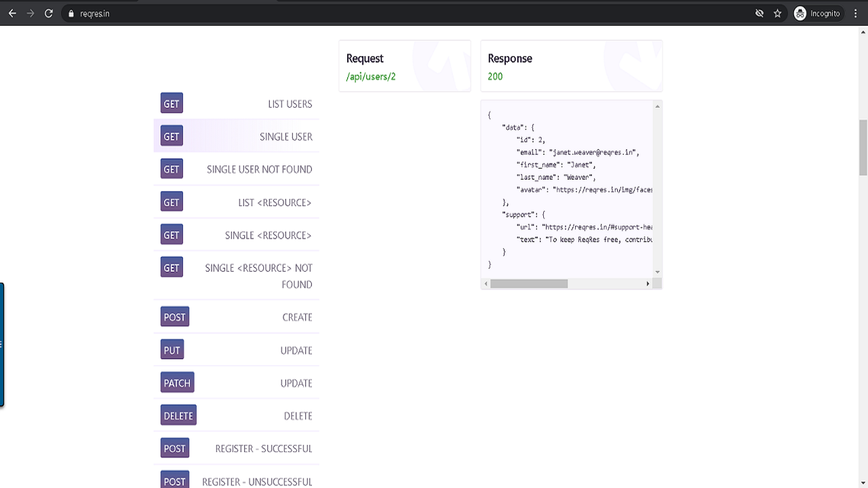
Task: Click the PUT method badge
Action: tap(172, 350)
